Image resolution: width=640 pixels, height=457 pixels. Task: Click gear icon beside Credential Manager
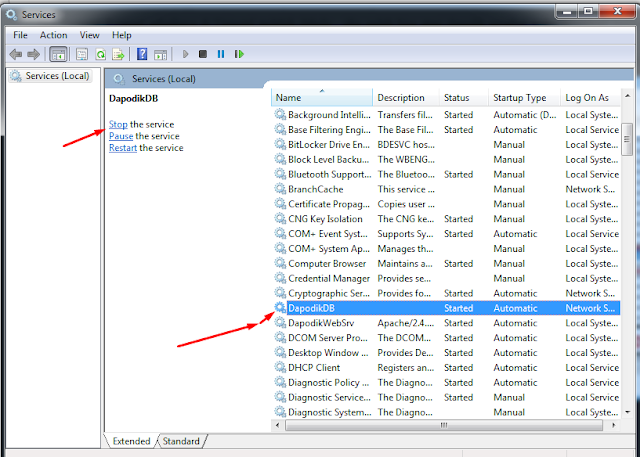[280, 278]
